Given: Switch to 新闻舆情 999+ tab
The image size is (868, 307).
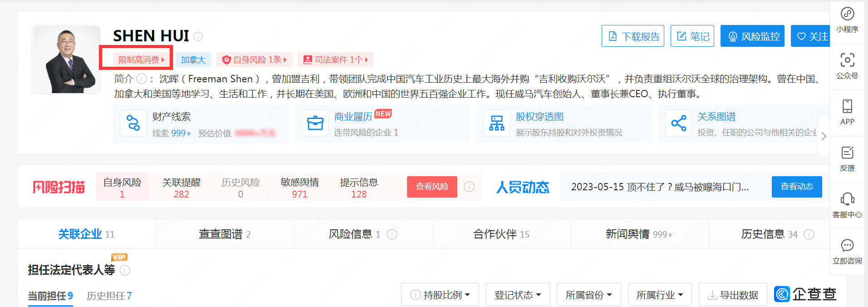Looking at the screenshot, I should (639, 234).
